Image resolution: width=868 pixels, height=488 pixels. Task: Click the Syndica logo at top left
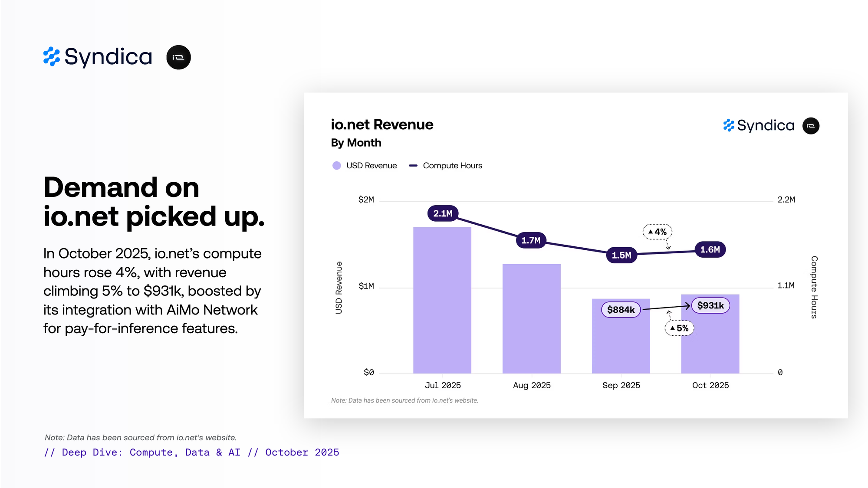[98, 57]
